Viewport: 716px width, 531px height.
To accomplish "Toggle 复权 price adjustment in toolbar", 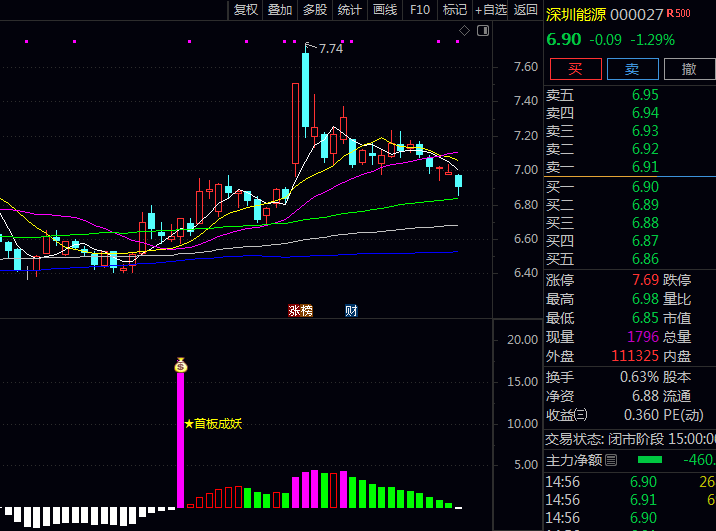I will point(245,10).
